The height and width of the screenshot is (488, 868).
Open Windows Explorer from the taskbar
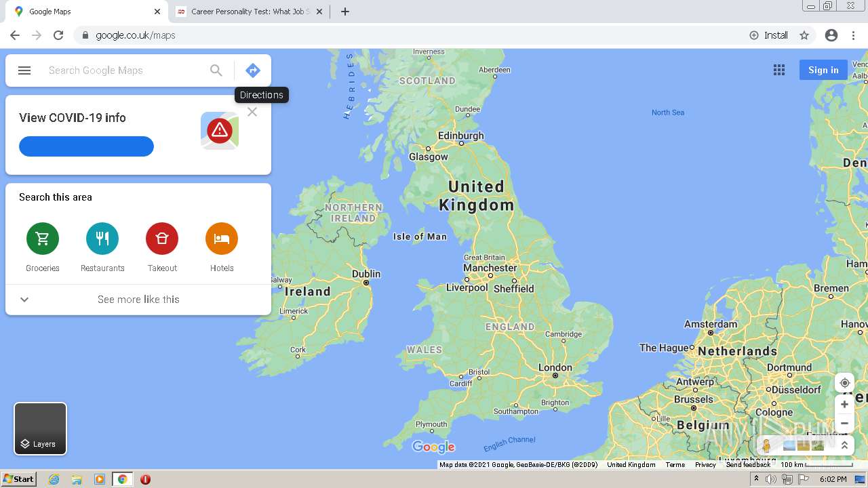(77, 479)
